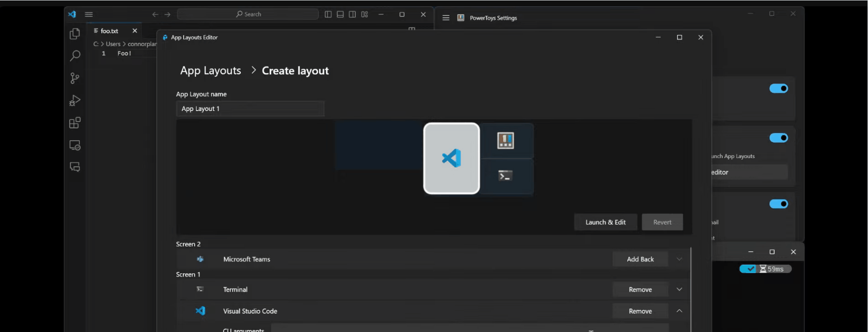Expand the Terminal row chevron

(x=679, y=289)
